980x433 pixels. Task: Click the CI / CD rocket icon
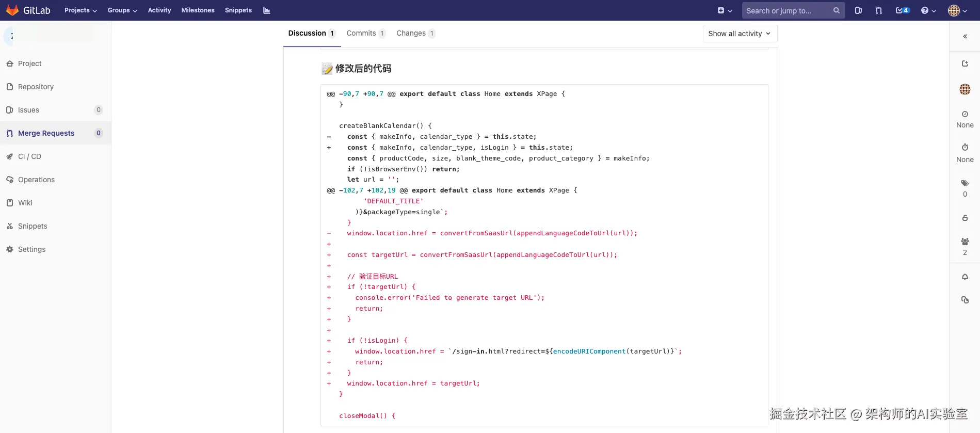[10, 156]
